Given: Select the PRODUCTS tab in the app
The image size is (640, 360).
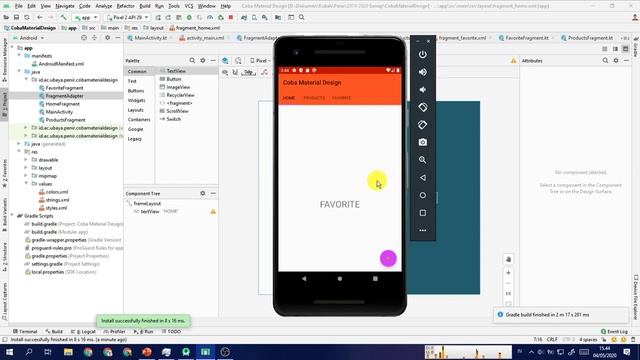Looking at the screenshot, I should click(x=314, y=98).
